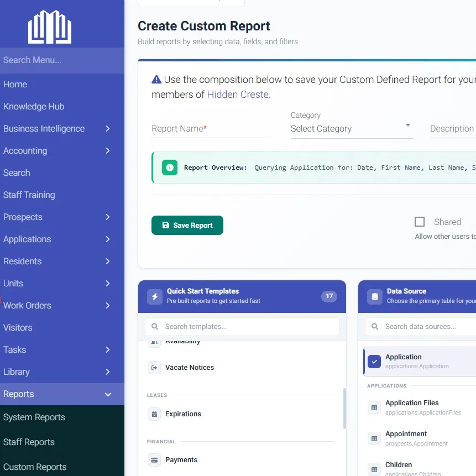Open the Select Category dropdown
476x476 pixels.
(352, 129)
